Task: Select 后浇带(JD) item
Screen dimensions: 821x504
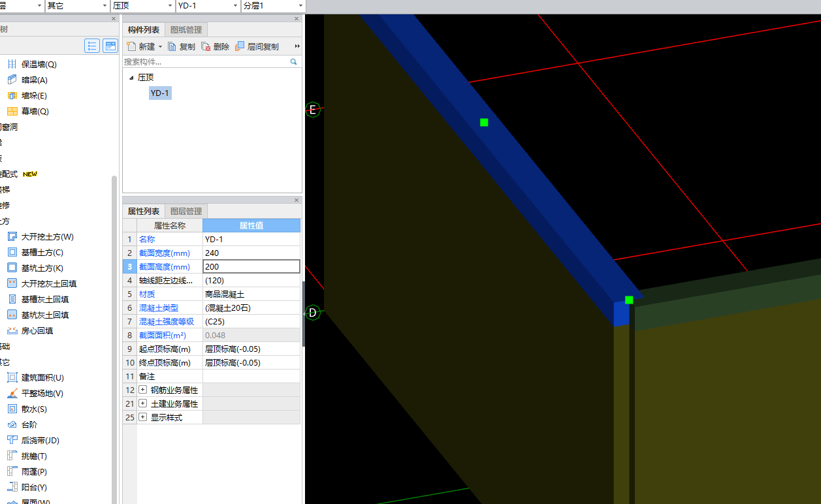Action: [x=40, y=441]
